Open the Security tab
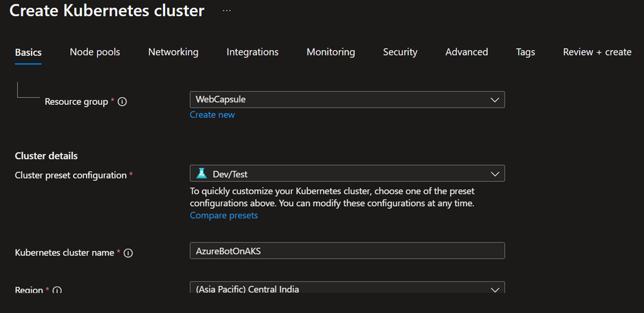Image resolution: width=644 pixels, height=313 pixels. 400,52
